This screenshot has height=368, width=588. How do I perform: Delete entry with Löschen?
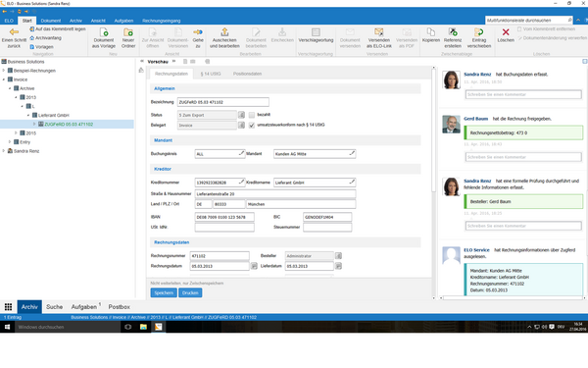pos(506,35)
